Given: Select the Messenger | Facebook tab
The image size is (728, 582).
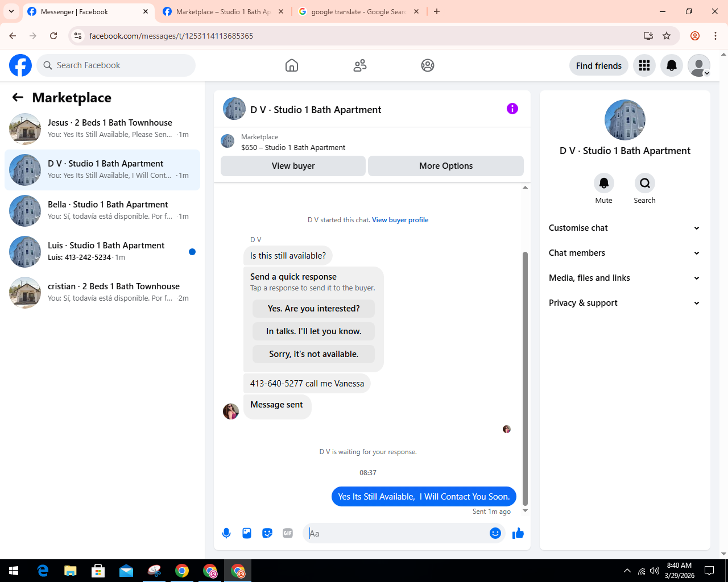Looking at the screenshot, I should click(x=88, y=11).
